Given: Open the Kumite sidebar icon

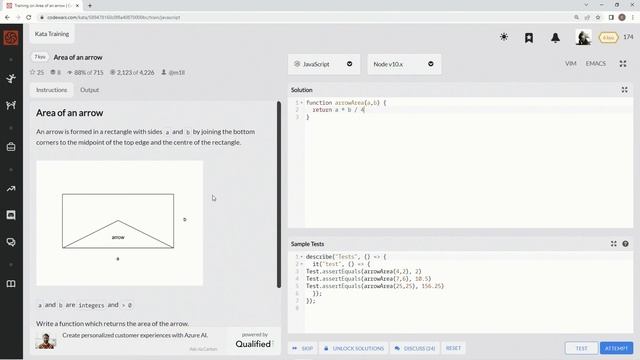Looking at the screenshot, I should tap(11, 105).
